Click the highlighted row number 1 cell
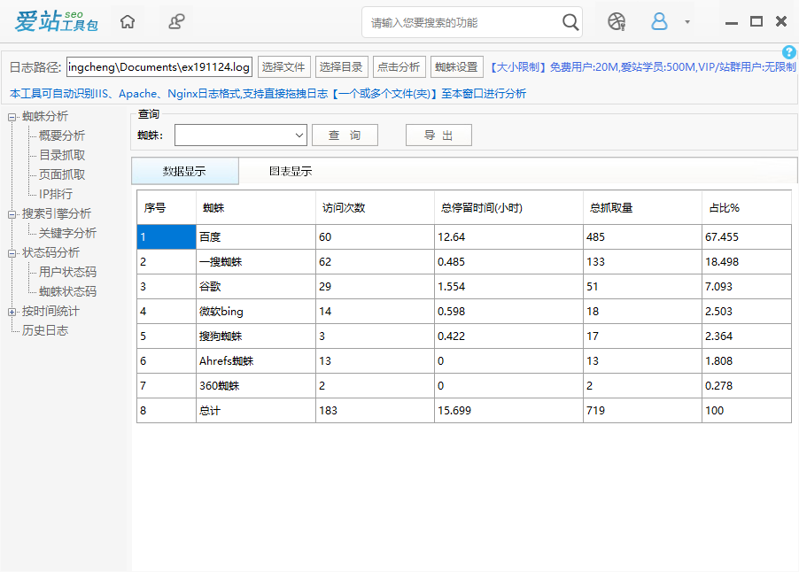 pyautogui.click(x=167, y=237)
